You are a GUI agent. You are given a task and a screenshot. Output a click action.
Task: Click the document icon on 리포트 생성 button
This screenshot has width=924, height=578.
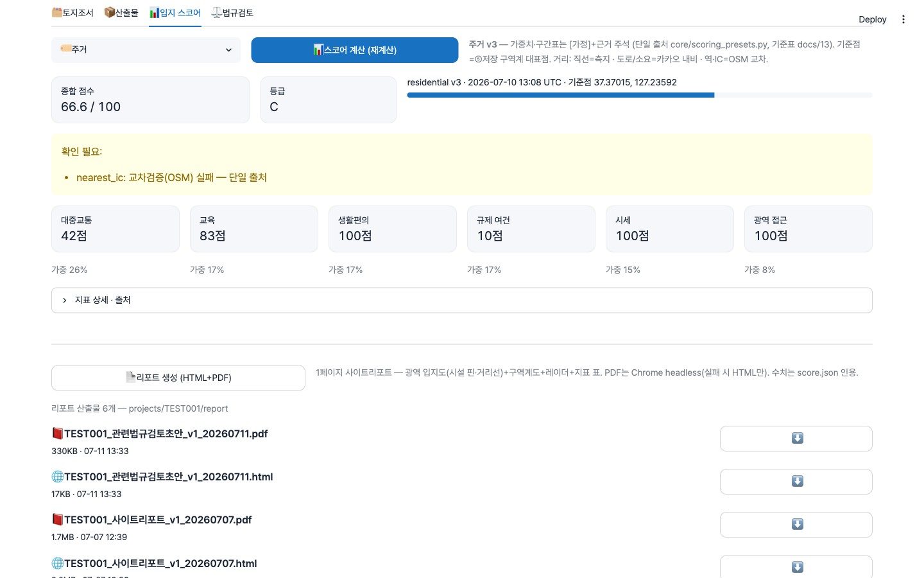[131, 377]
